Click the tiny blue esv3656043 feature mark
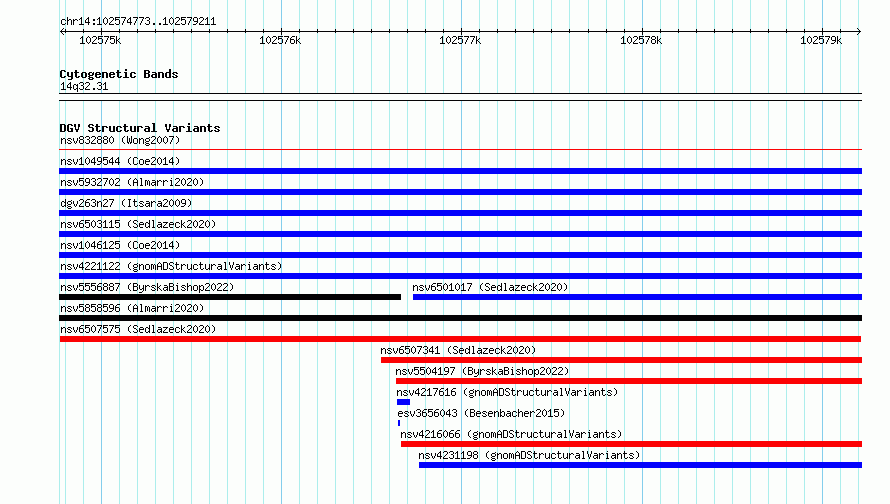Image resolution: width=890 pixels, height=504 pixels. click(x=399, y=423)
